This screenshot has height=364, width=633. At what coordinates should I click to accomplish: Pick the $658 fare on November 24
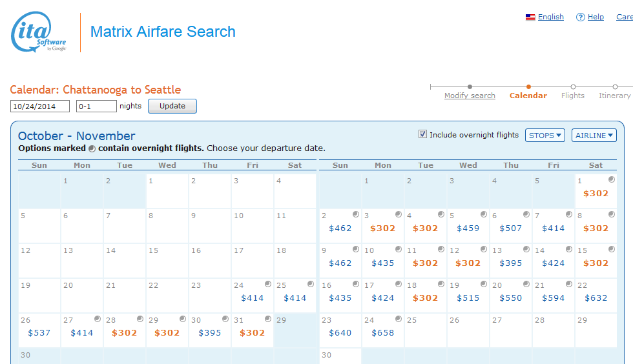coord(382,333)
